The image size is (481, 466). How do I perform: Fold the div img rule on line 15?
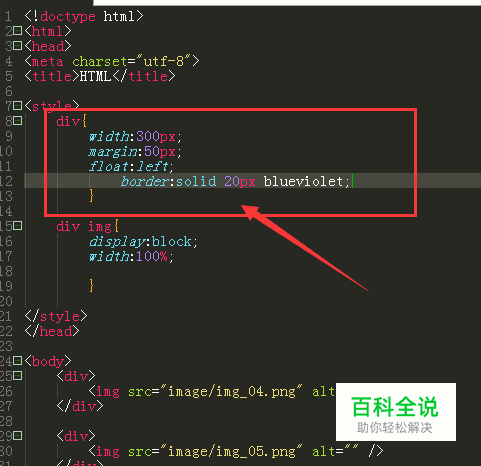coord(18,226)
